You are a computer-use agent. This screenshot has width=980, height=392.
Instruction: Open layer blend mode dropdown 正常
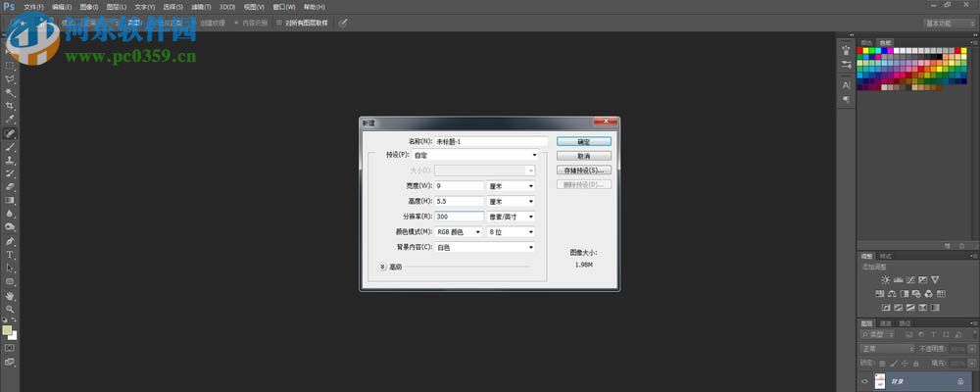(x=888, y=349)
